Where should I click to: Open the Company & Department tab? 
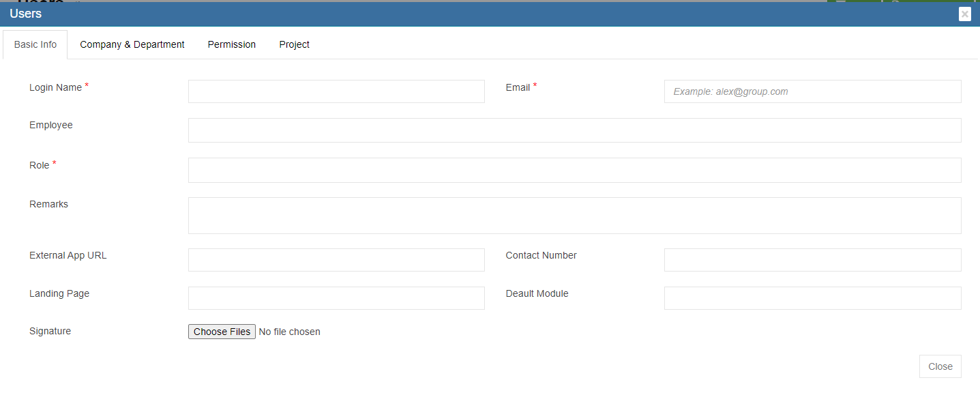tap(132, 44)
